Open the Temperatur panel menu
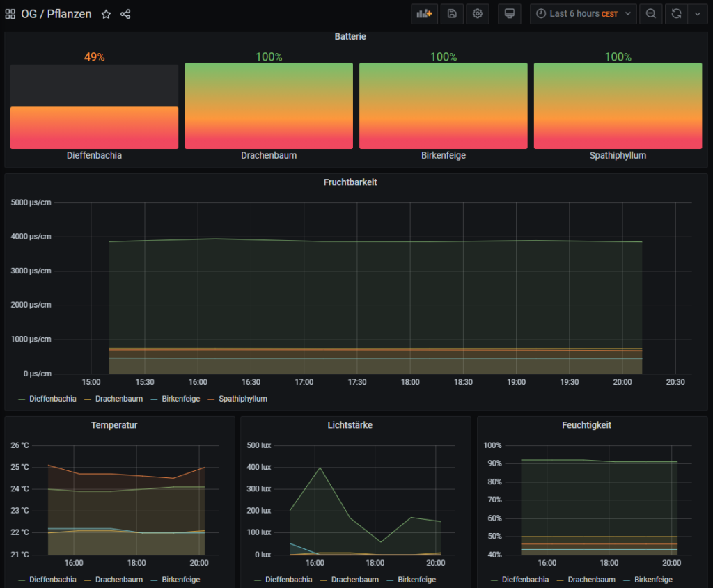 114,424
